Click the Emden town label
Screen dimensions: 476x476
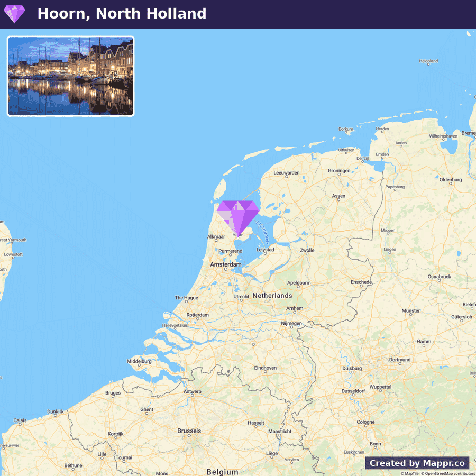coord(382,154)
